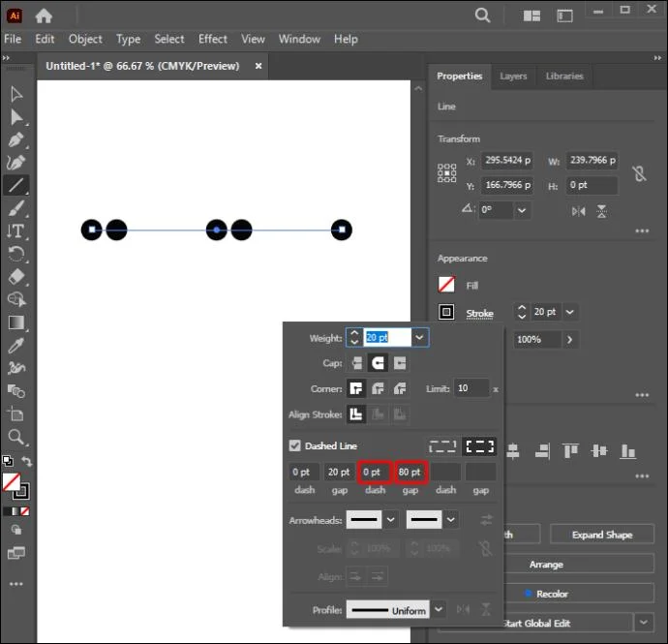Uncheck the Dashed Line checkbox
The width and height of the screenshot is (668, 644).
295,445
